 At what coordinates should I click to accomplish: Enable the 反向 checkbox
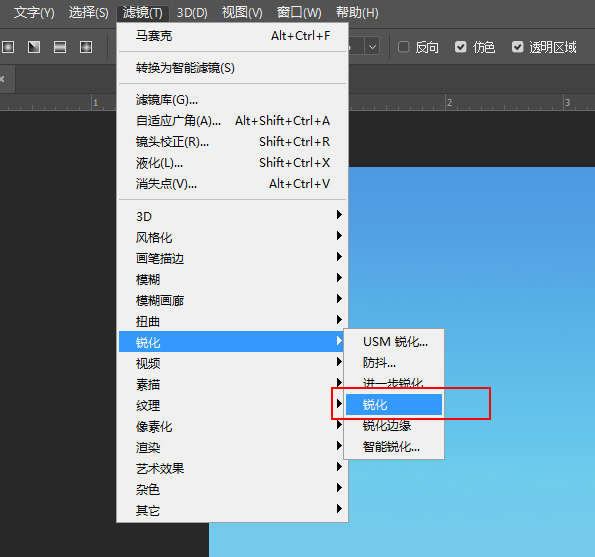403,47
